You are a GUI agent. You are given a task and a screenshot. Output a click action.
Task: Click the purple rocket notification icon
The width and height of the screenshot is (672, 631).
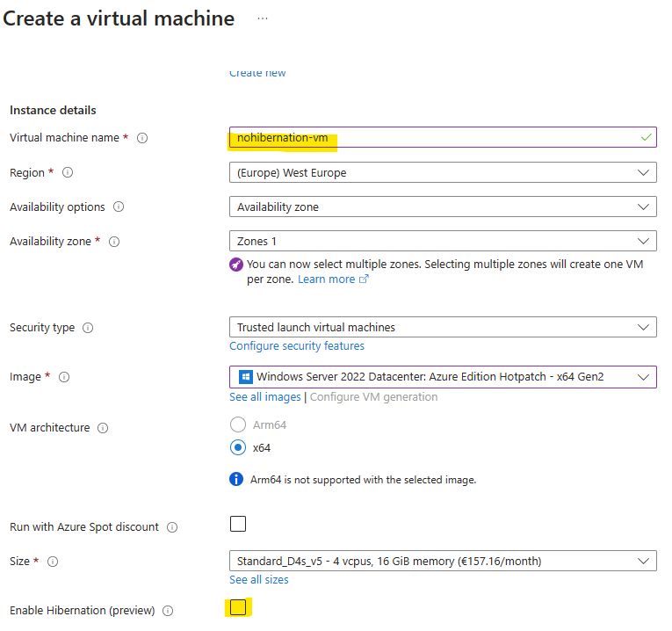coord(236,265)
